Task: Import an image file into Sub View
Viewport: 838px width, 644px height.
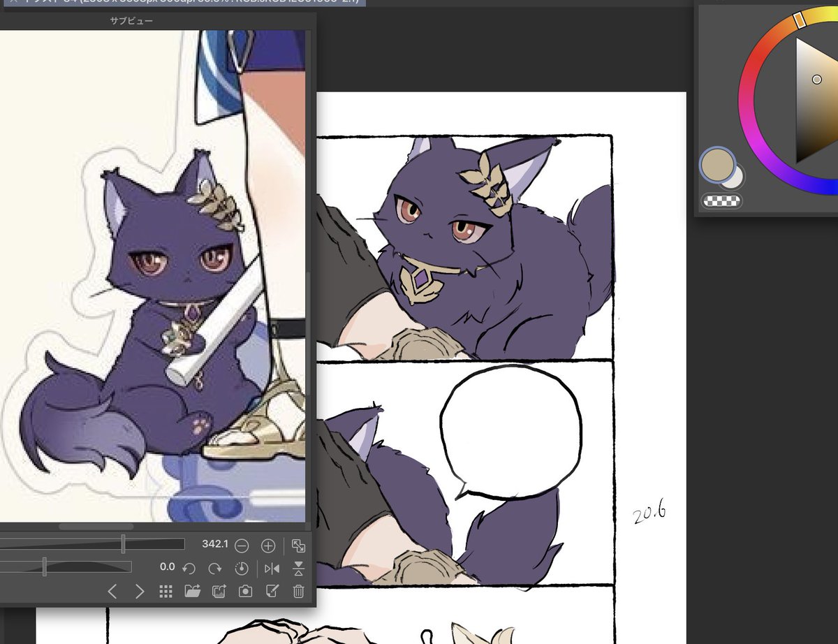Action: pos(192,592)
